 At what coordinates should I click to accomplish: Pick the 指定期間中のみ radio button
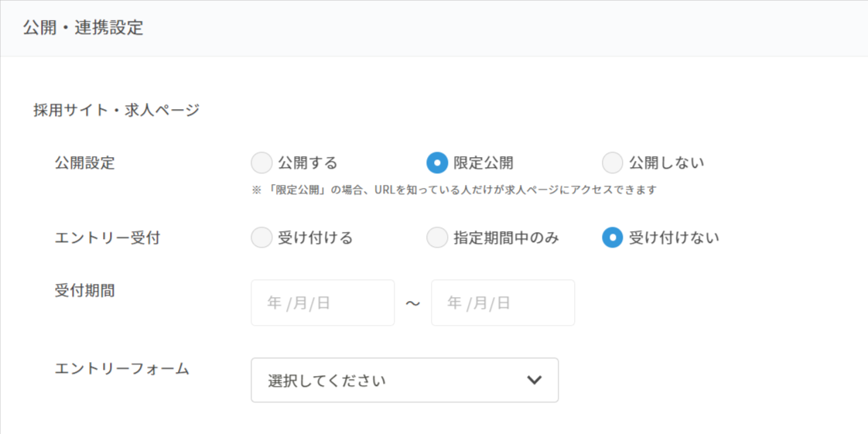pos(437,238)
